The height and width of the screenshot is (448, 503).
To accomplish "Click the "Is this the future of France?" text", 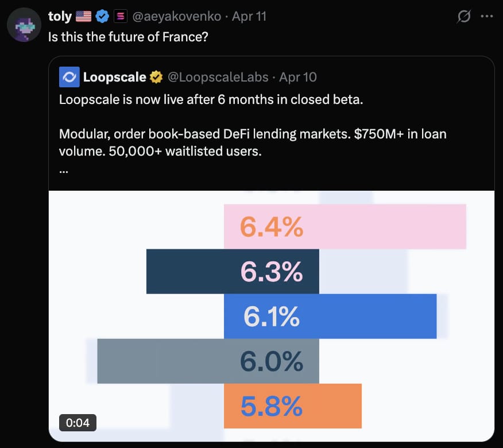I will coord(128,37).
